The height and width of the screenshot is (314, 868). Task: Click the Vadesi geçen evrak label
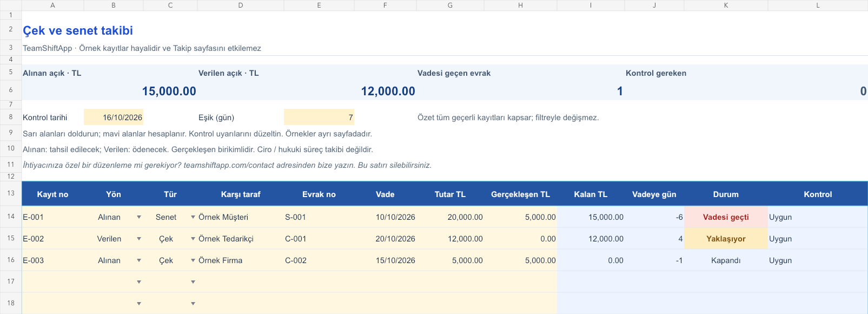click(x=454, y=73)
